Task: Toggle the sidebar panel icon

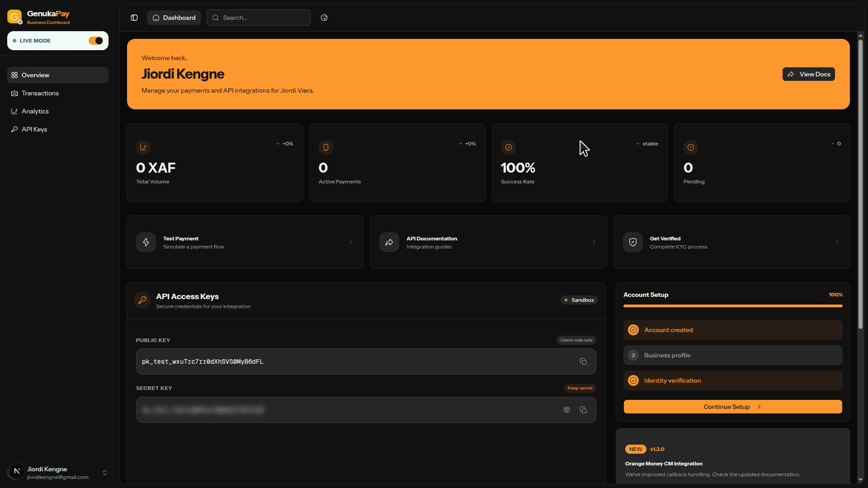Action: [x=134, y=18]
